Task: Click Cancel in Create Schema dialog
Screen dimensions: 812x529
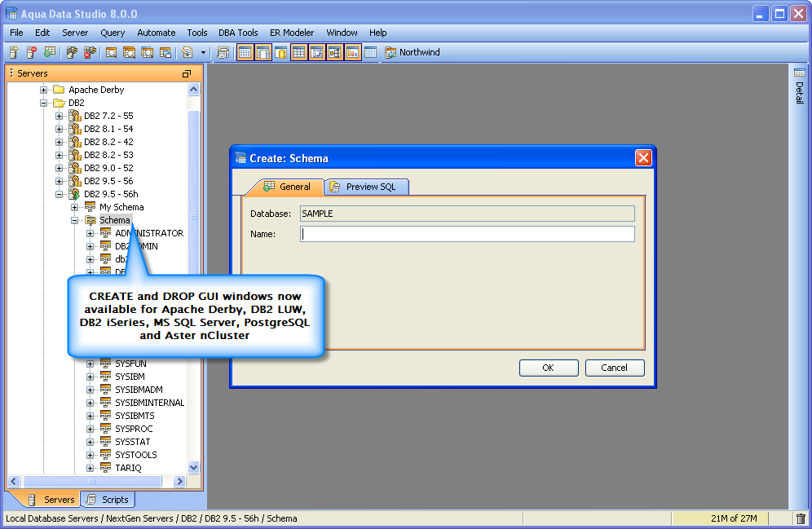Action: 615,368
